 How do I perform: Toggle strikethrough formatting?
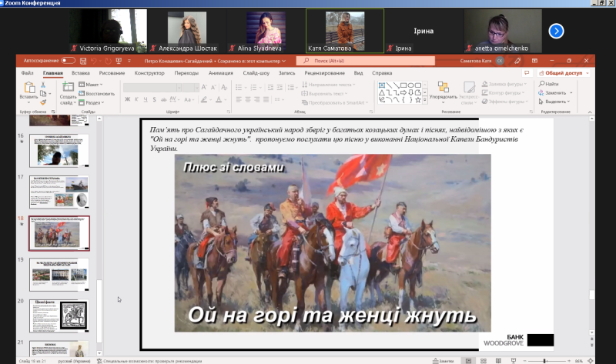(x=163, y=99)
